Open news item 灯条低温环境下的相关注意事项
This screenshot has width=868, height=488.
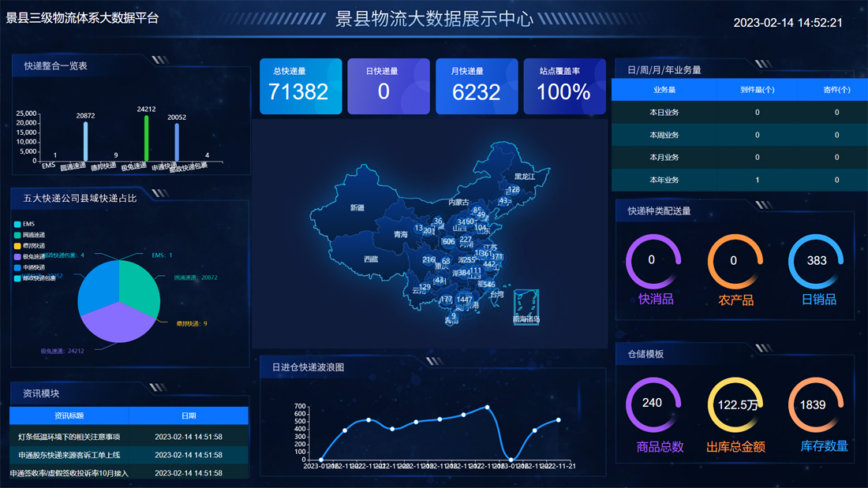[x=69, y=437]
